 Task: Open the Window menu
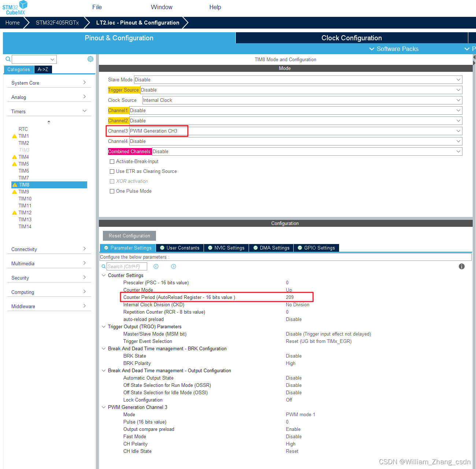(161, 7)
